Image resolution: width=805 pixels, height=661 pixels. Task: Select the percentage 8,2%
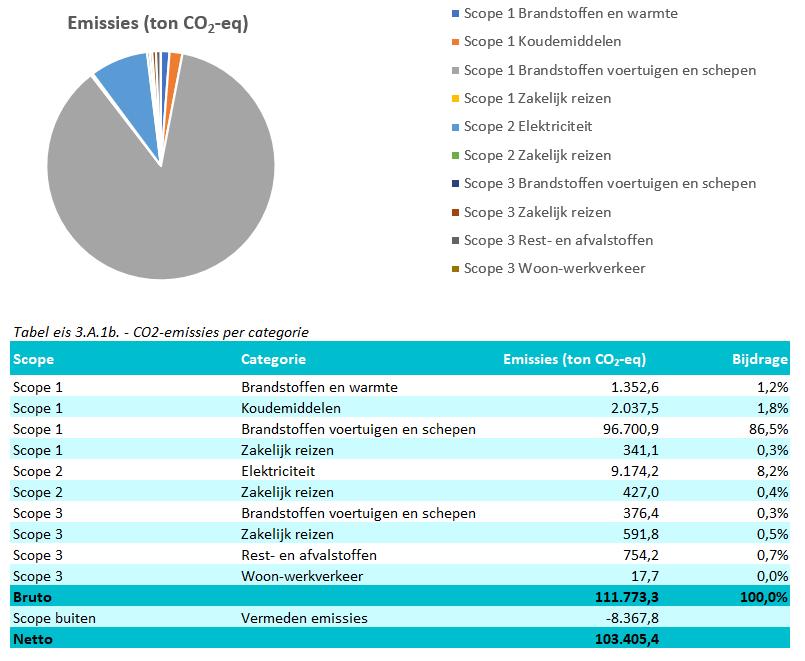click(x=773, y=471)
